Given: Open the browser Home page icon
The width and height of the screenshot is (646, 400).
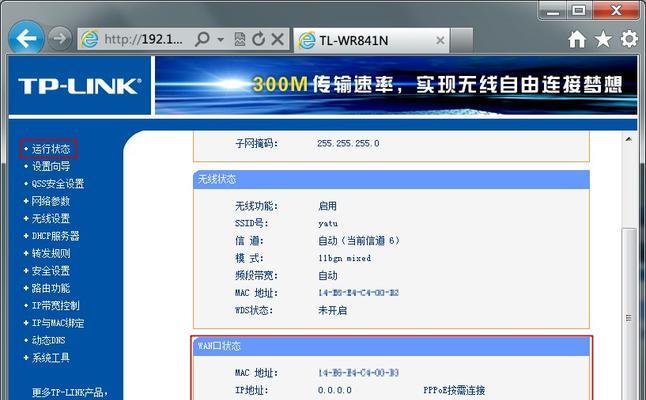Looking at the screenshot, I should click(x=577, y=40).
